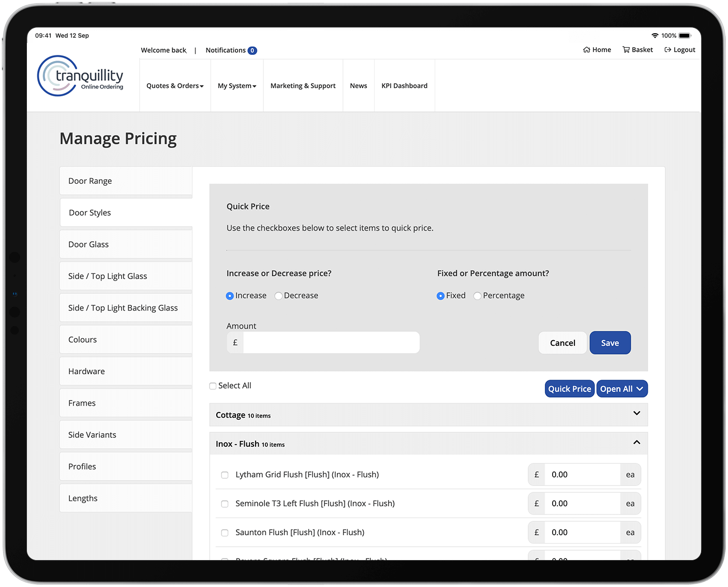Click the Saunton Flush price field
This screenshot has height=587, width=728.
(x=583, y=533)
